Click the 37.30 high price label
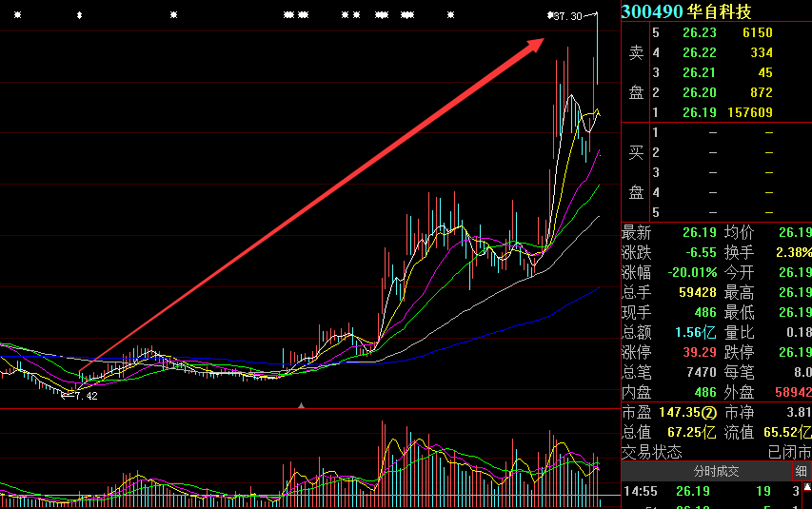 click(568, 16)
